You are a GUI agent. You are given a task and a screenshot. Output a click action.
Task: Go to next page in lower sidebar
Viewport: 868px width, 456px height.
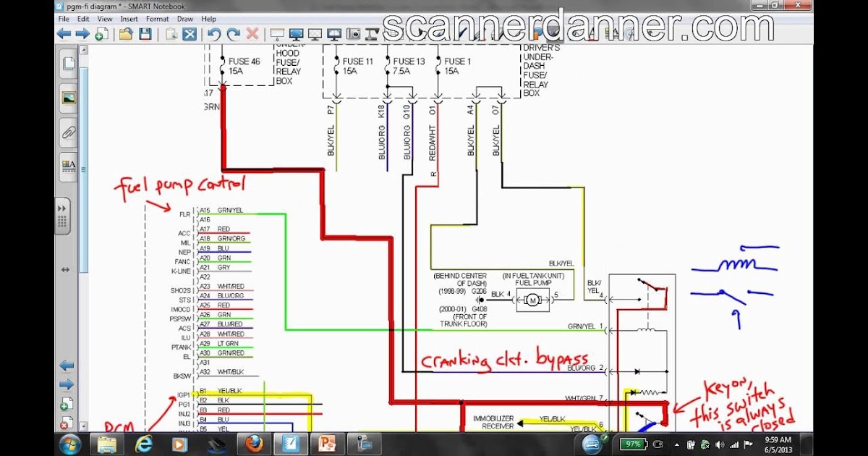tap(67, 384)
